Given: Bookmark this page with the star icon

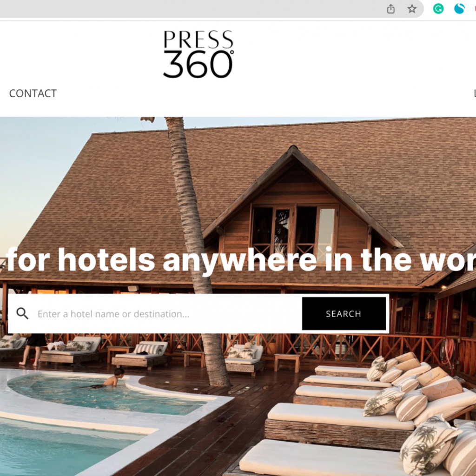Looking at the screenshot, I should coord(412,8).
